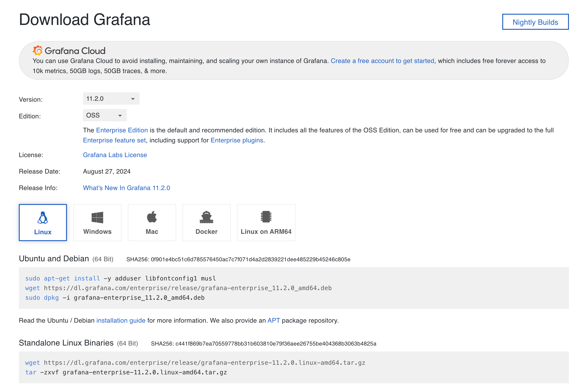Click the Grafana Cloud logo

[69, 51]
